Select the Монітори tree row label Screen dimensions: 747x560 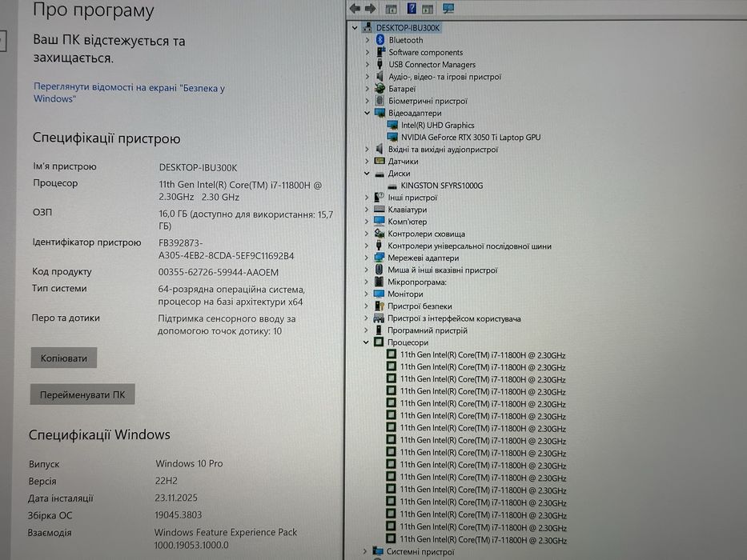point(405,294)
